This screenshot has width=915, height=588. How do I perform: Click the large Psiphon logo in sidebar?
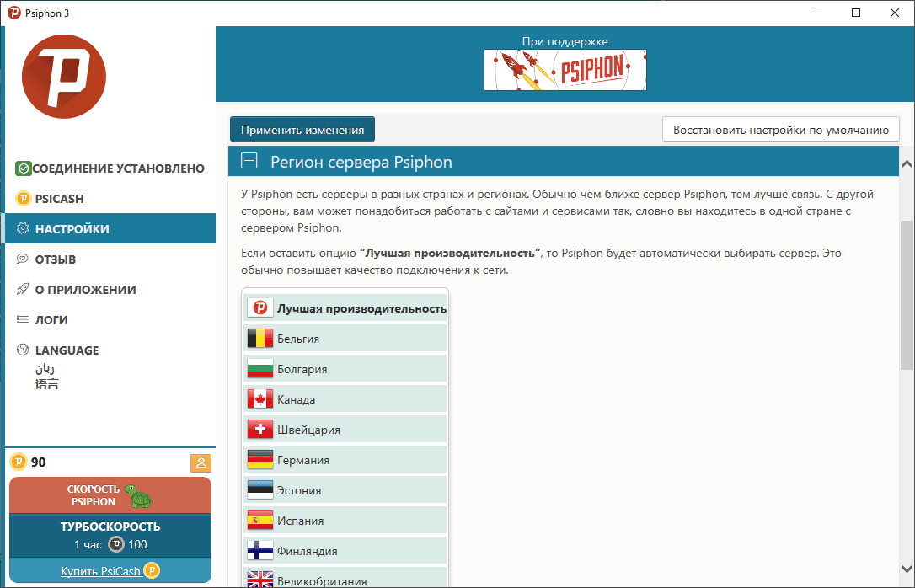coord(64,77)
